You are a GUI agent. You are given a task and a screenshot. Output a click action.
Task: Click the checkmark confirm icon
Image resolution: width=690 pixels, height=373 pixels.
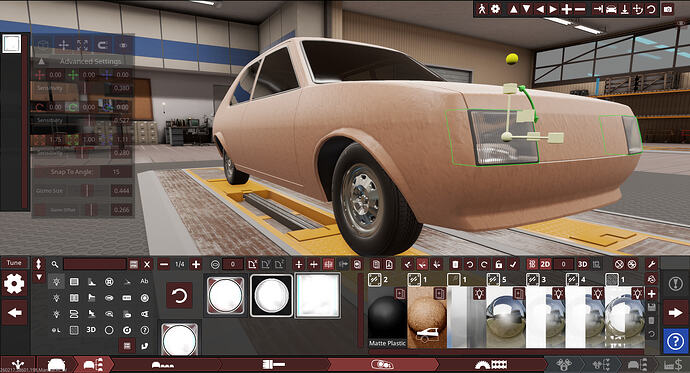coord(513,264)
